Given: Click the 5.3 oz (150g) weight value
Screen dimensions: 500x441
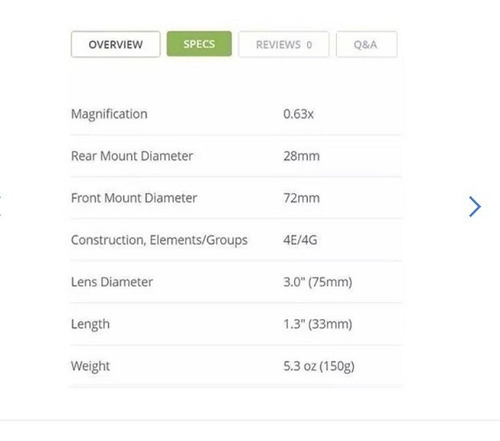Looking at the screenshot, I should pos(319,366).
